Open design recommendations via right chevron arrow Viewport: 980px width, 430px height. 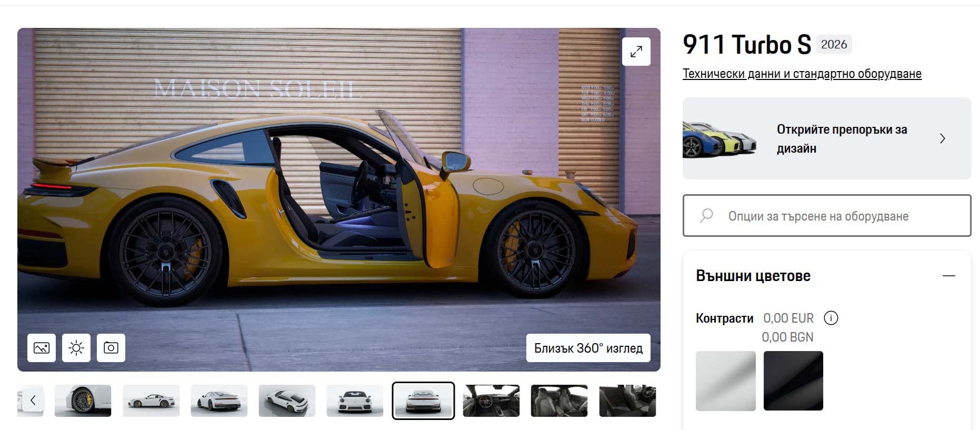point(942,138)
